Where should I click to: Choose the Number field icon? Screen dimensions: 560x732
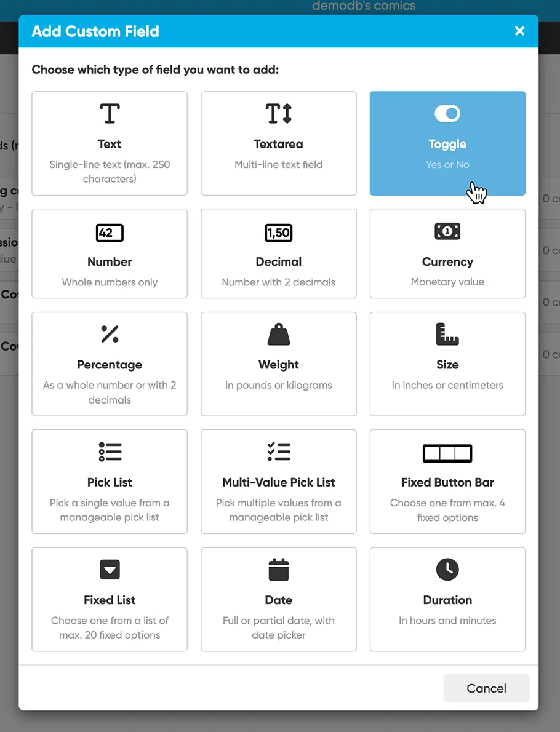(110, 233)
